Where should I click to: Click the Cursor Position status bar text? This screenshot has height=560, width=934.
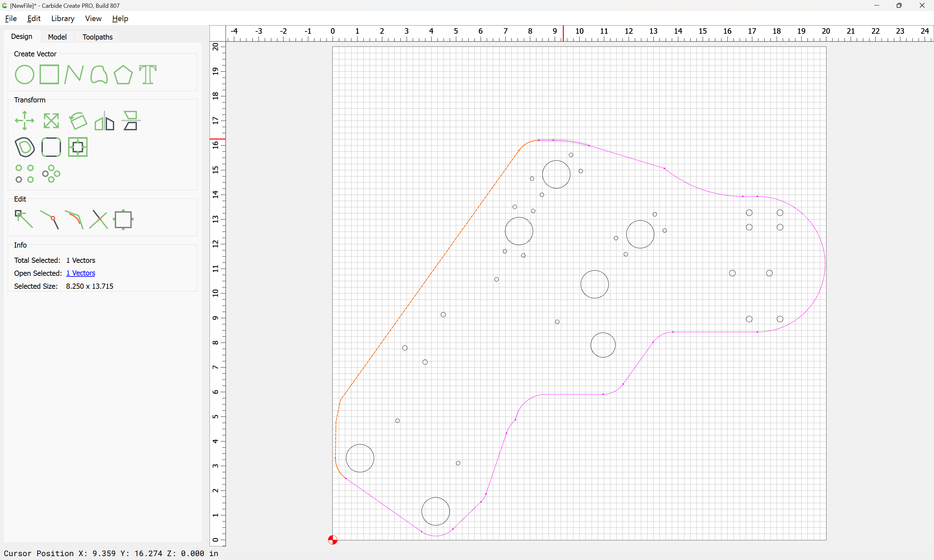(x=111, y=553)
